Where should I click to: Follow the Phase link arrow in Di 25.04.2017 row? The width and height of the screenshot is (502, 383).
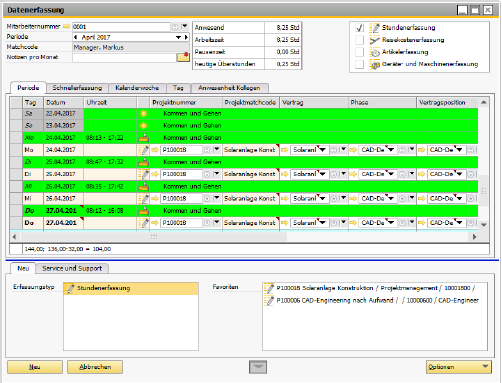tap(353, 174)
